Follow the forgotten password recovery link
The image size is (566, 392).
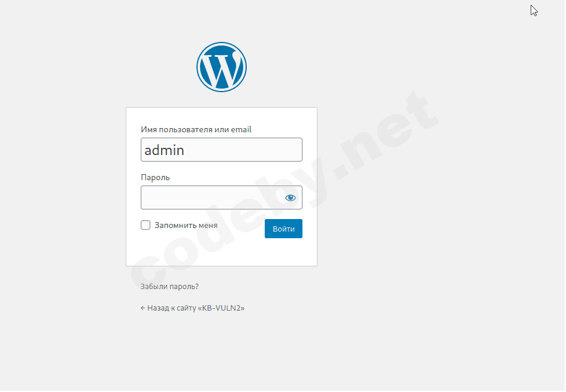tap(170, 286)
